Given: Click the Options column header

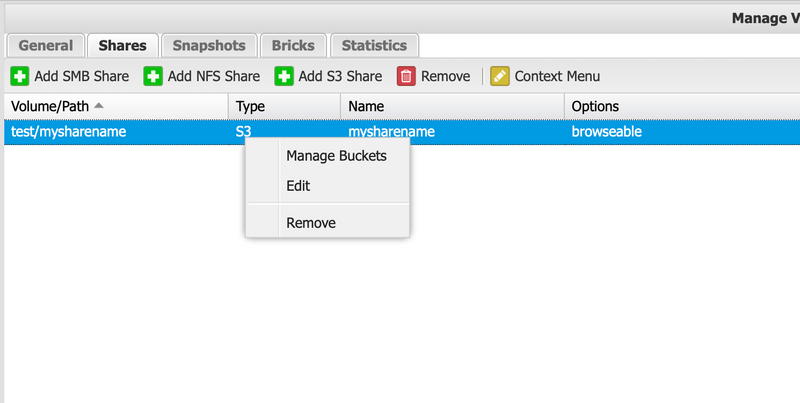Looking at the screenshot, I should [595, 106].
